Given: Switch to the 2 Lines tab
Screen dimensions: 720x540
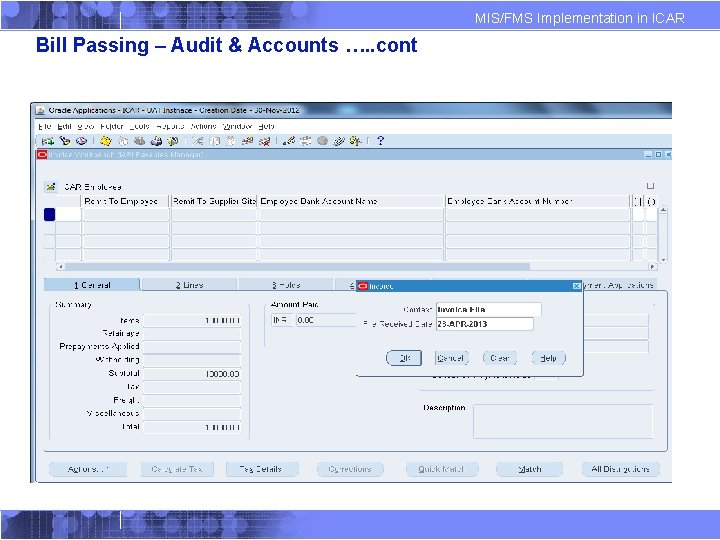Looking at the screenshot, I should pos(189,285).
